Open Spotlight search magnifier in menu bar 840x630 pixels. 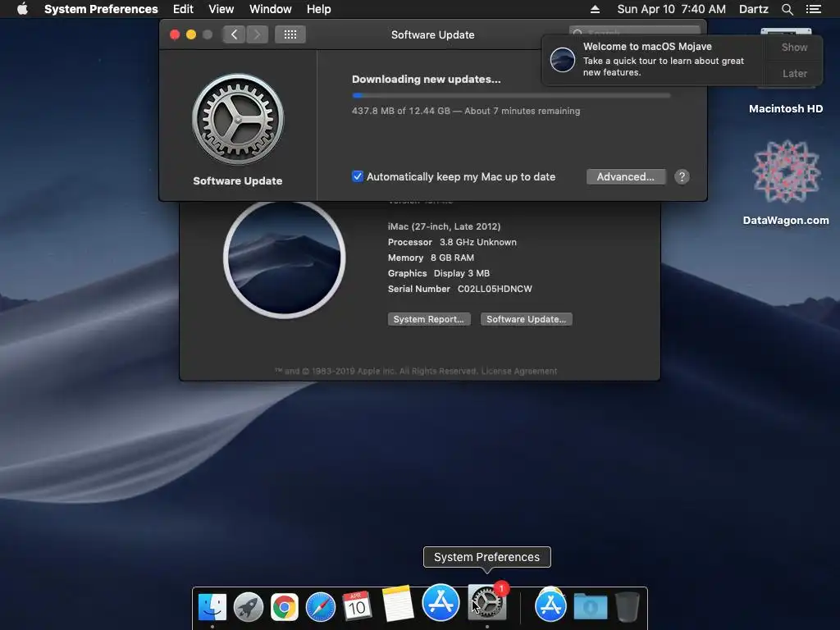[787, 9]
